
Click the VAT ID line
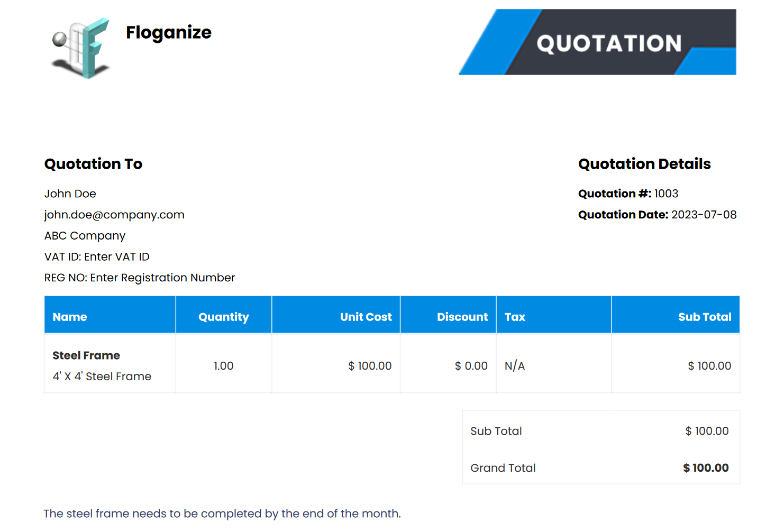pyautogui.click(x=97, y=257)
